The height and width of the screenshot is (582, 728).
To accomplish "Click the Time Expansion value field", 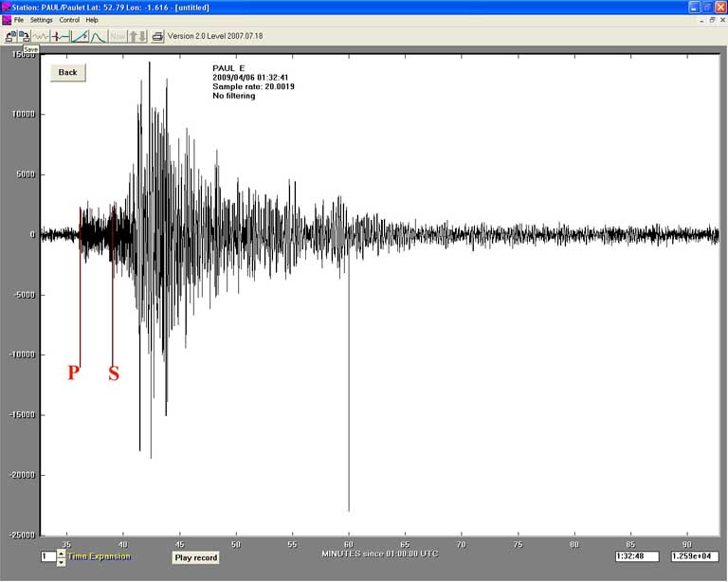I will point(48,556).
